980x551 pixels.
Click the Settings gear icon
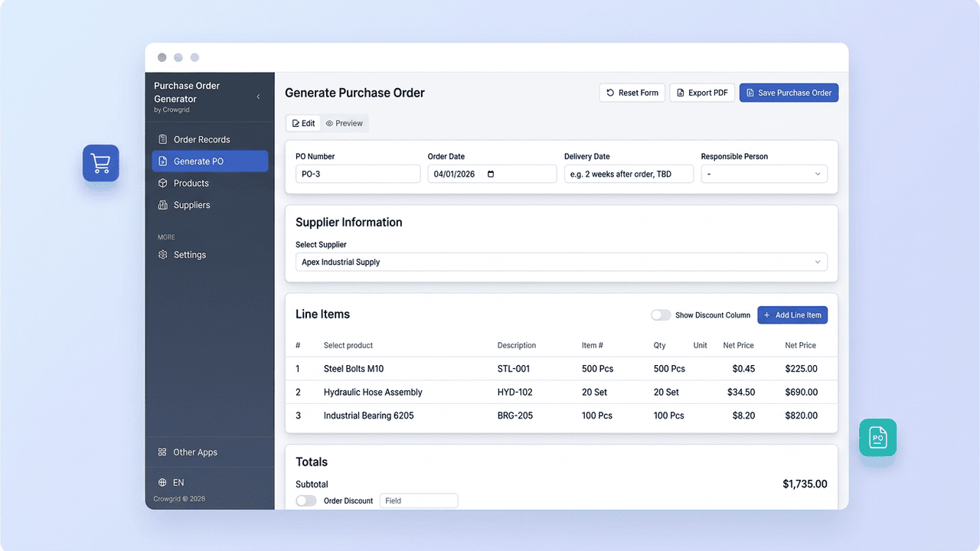click(162, 255)
